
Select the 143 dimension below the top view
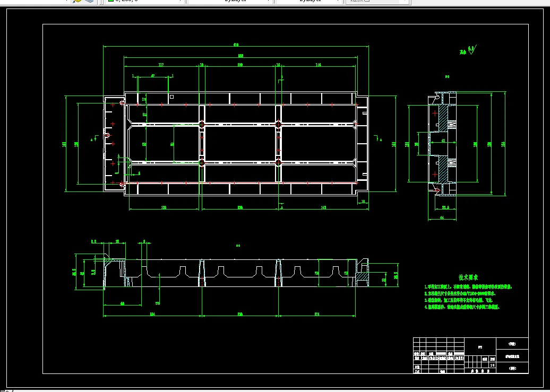tap(323, 207)
